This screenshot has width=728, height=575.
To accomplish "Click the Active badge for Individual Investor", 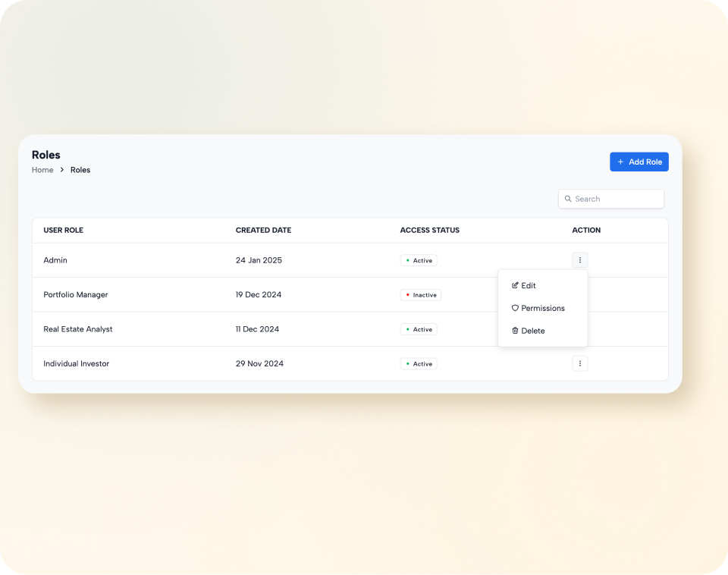I will pyautogui.click(x=419, y=364).
